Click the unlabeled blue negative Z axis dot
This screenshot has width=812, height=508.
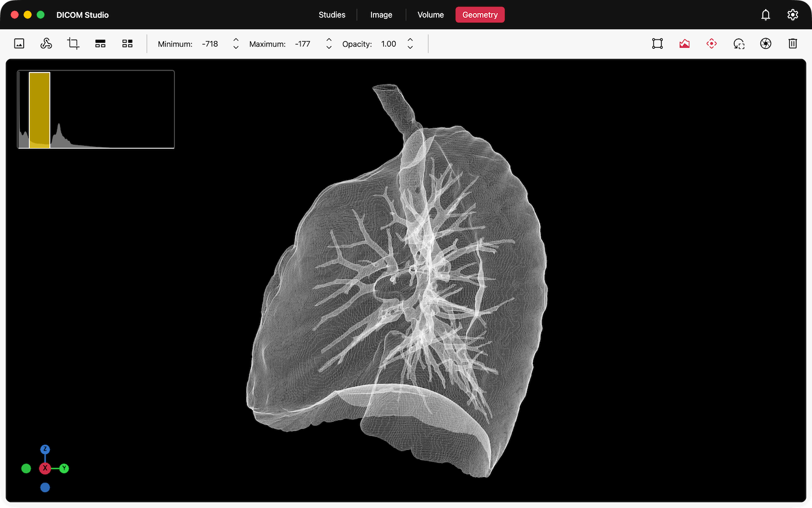click(45, 487)
